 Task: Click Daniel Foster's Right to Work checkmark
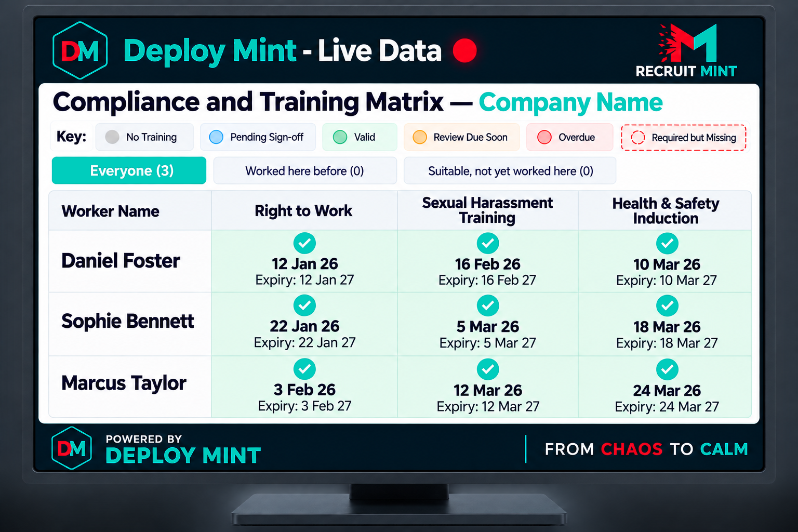304,243
